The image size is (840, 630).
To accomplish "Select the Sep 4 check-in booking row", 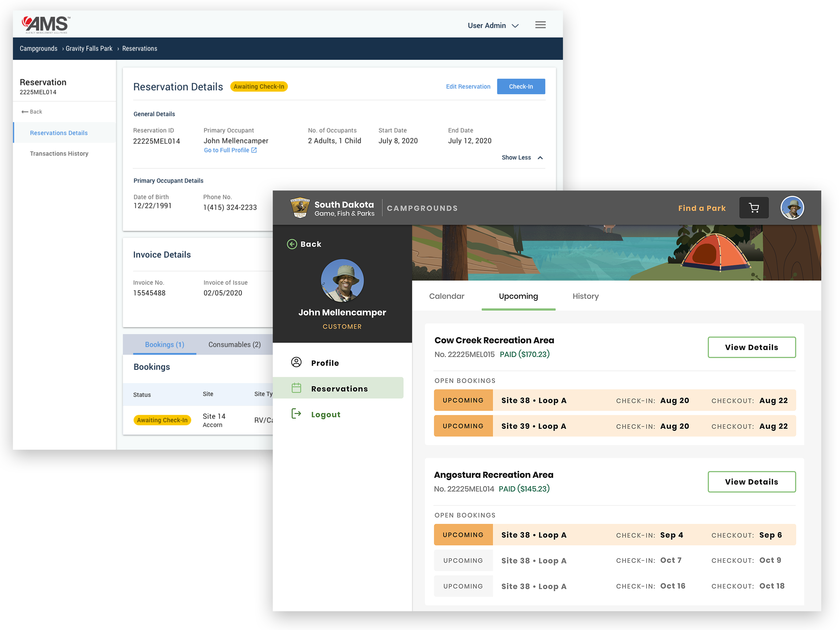I will [615, 535].
